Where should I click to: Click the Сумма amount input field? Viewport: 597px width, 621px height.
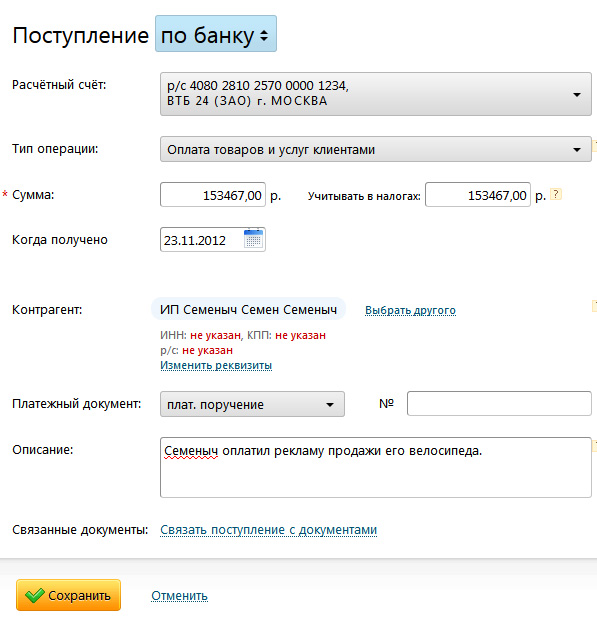(x=213, y=194)
